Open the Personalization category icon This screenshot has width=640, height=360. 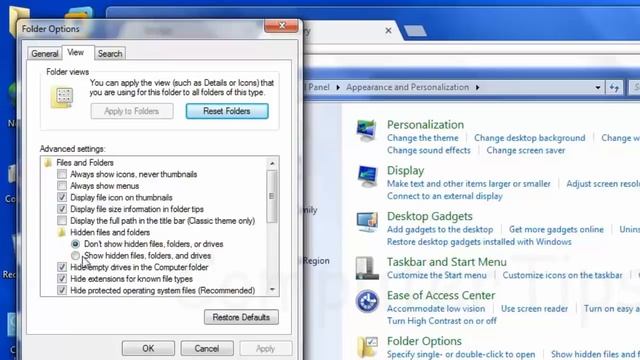pos(366,131)
